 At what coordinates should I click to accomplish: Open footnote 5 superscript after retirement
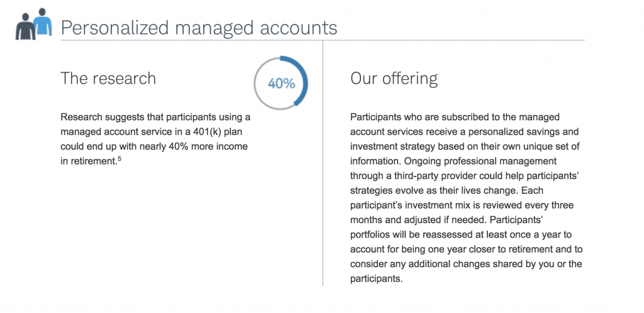tap(119, 159)
